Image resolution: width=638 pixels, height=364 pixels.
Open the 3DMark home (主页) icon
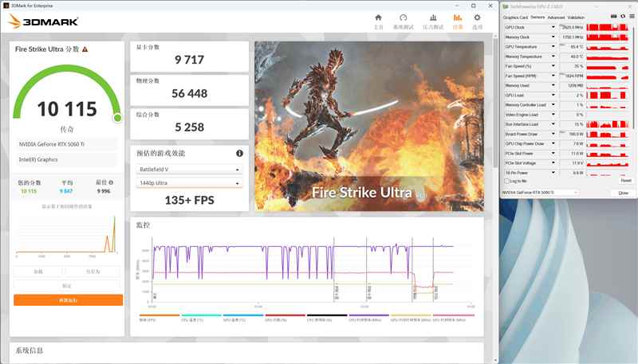click(x=379, y=20)
